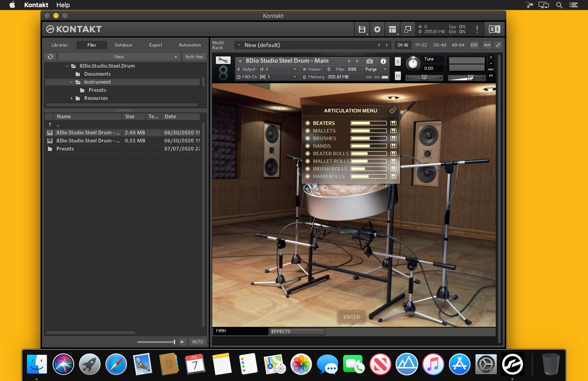Toggle the BRUSHES articulation radio

[x=308, y=138]
